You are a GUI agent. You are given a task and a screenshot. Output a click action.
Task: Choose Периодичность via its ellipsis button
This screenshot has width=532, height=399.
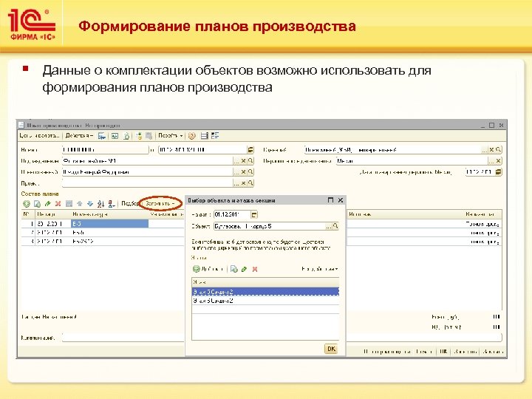(491, 161)
